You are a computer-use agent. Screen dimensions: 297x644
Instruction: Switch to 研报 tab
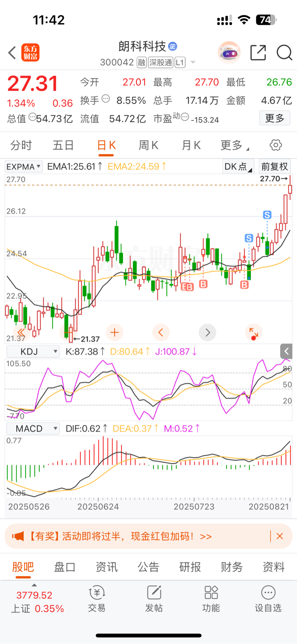point(190,567)
